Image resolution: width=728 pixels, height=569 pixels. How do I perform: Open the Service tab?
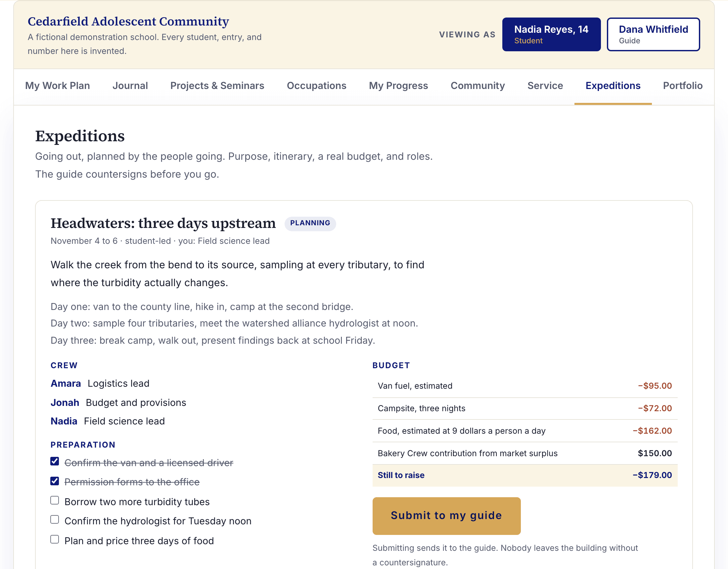tap(545, 86)
